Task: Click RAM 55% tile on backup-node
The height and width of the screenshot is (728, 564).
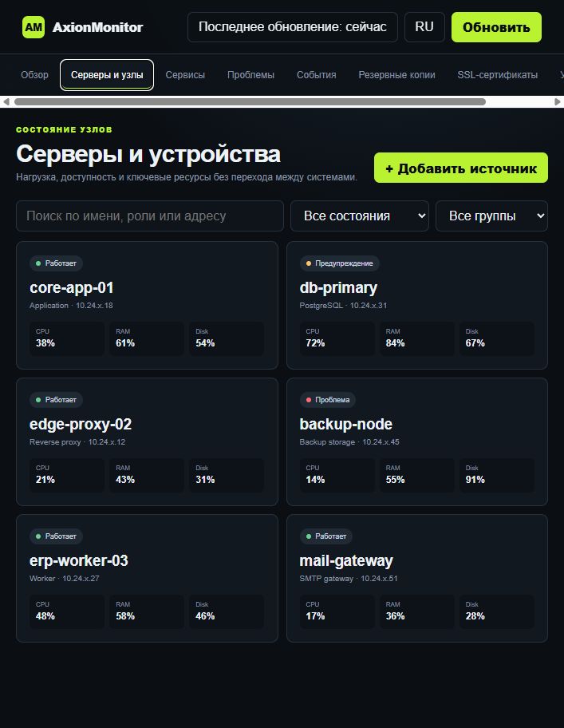Action: tap(417, 475)
